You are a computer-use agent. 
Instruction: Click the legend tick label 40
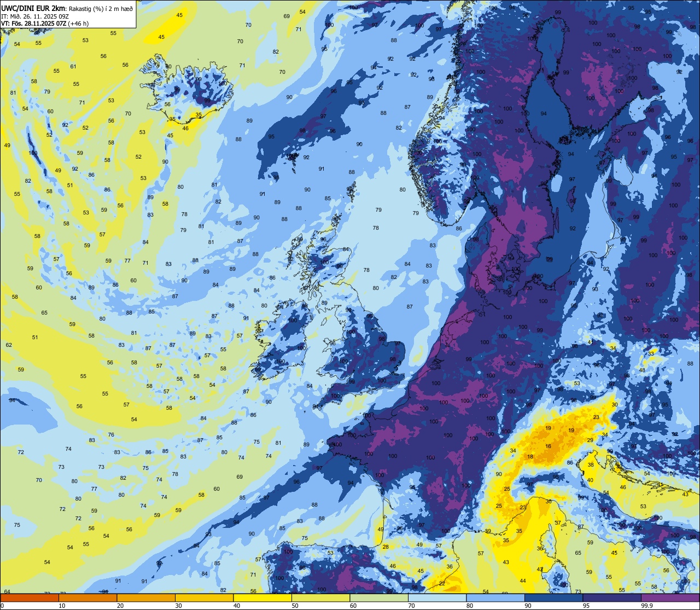[237, 606]
